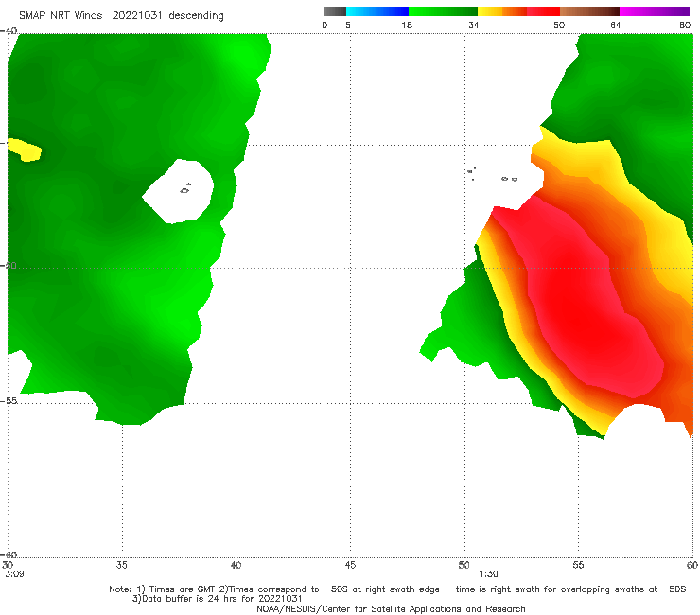Viewport: 700px width, 615px height.
Task: Click the swath time '1:30'
Action: tap(488, 574)
